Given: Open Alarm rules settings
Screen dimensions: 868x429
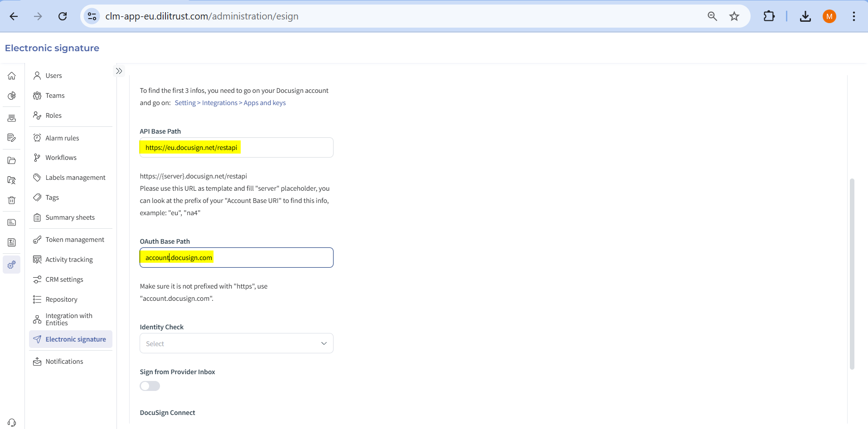Looking at the screenshot, I should (x=71, y=138).
